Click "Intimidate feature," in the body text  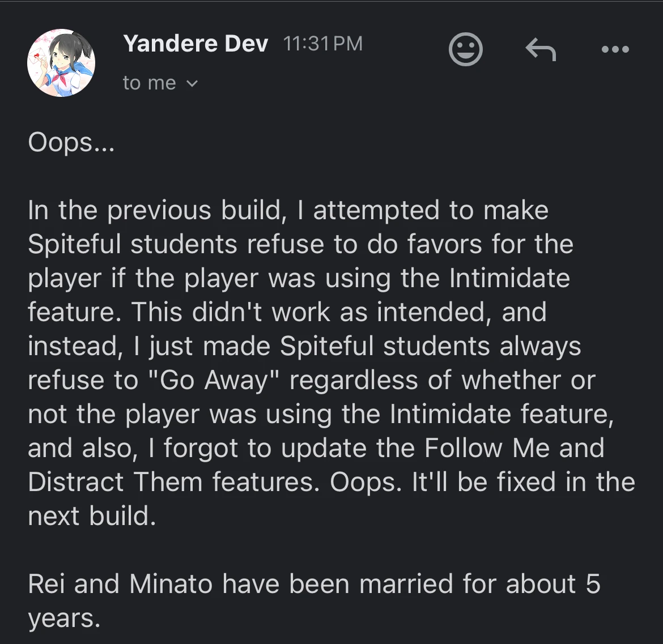501,414
